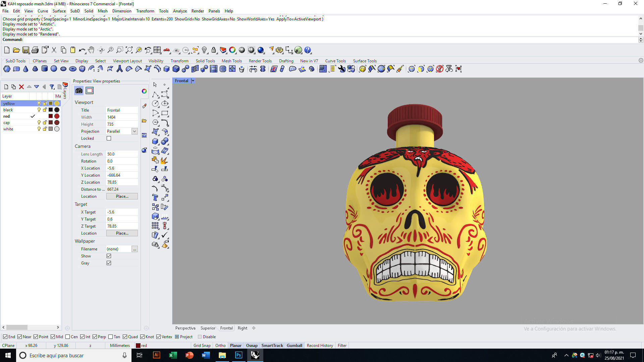The width and height of the screenshot is (644, 362).
Task: Toggle the Locked viewport checkbox
Action: coord(109,138)
